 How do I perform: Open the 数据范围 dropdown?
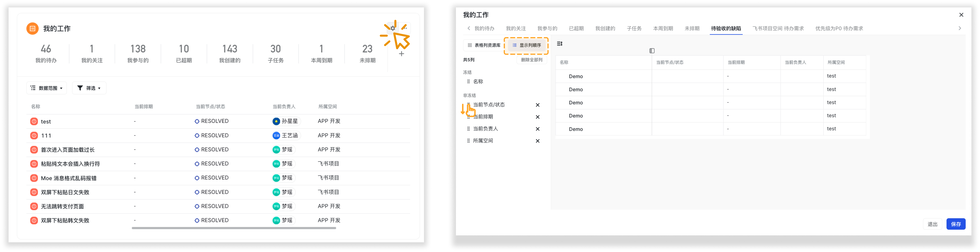click(x=46, y=88)
